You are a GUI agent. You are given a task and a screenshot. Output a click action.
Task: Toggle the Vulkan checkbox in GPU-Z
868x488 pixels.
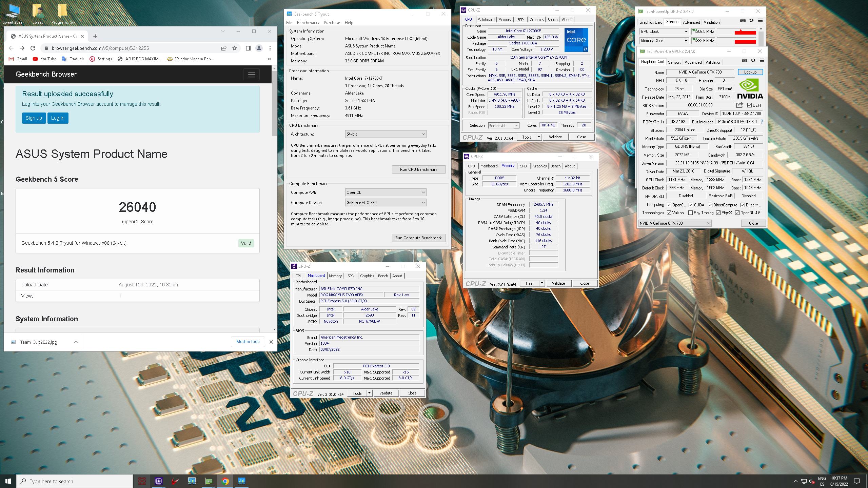(x=669, y=213)
